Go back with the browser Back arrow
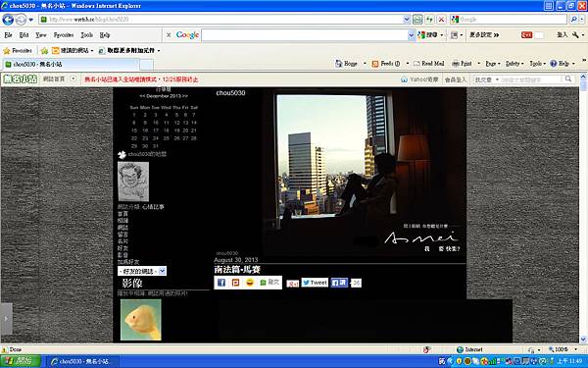 (x=8, y=20)
